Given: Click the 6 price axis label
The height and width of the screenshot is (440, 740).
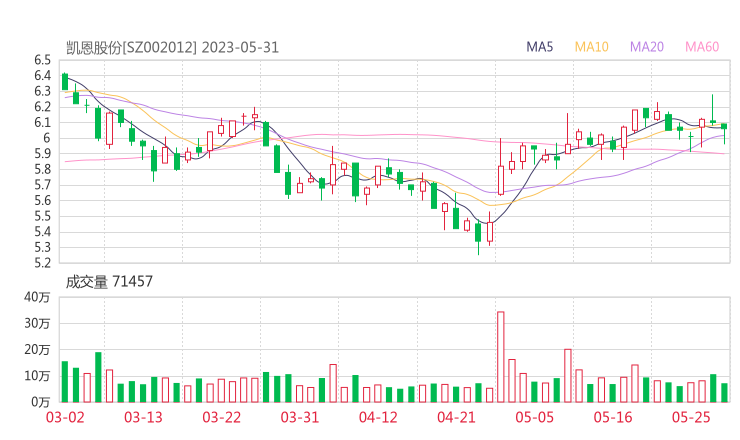Looking at the screenshot, I should click(47, 138).
